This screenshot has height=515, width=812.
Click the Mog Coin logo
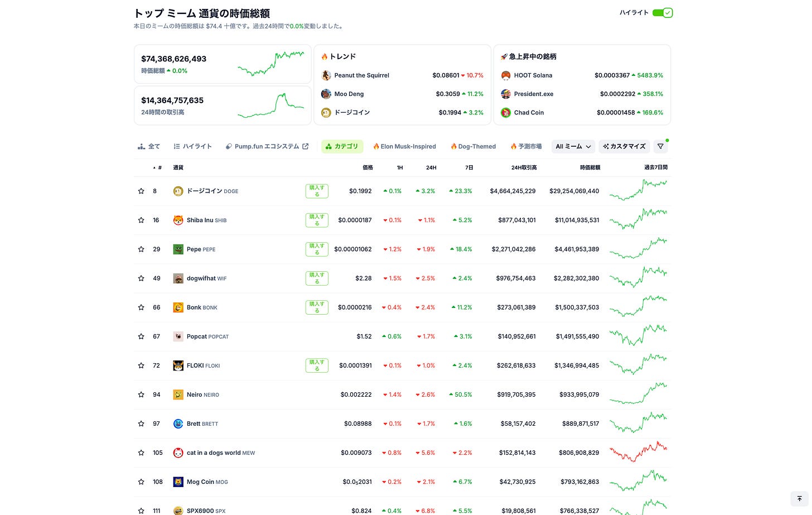(178, 482)
